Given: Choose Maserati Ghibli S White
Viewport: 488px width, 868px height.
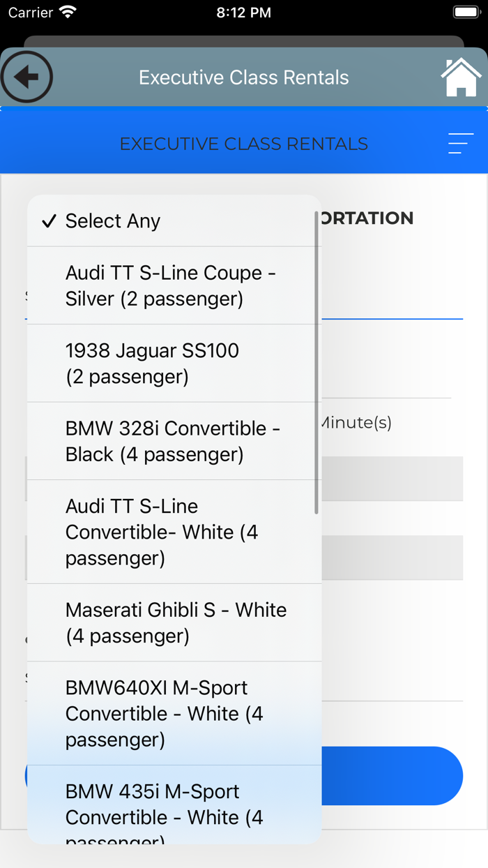Looking at the screenshot, I should click(x=174, y=622).
